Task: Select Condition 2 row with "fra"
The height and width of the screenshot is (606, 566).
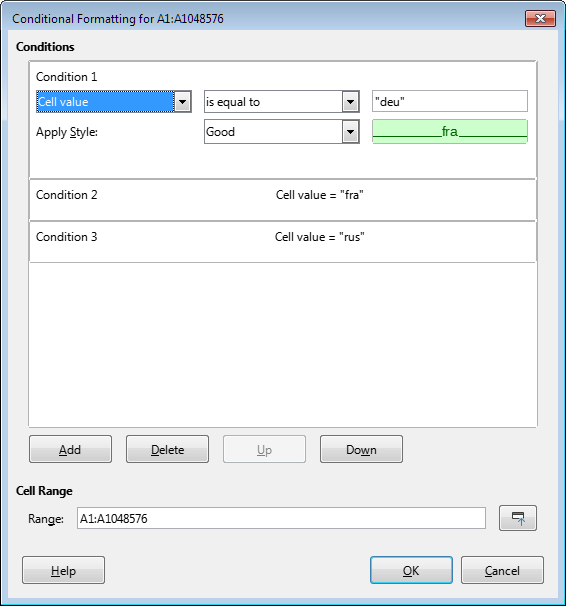Action: point(283,200)
